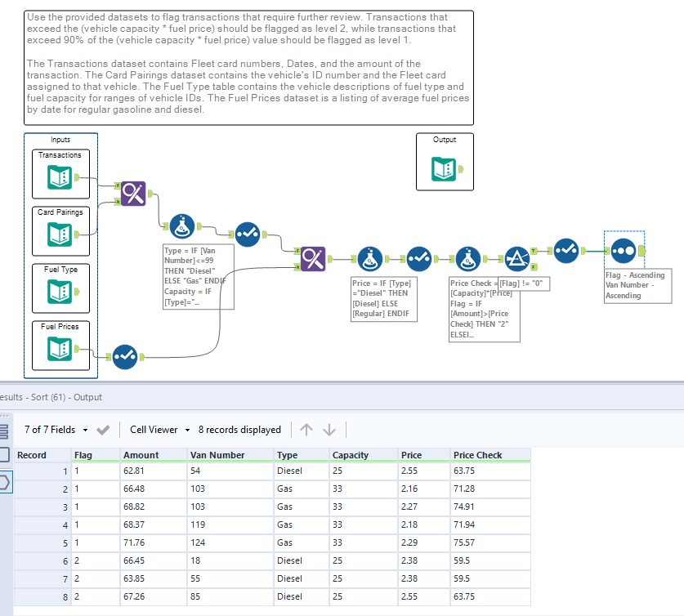Click the Flag column header
Screen dimensions: 684x616
(96, 455)
